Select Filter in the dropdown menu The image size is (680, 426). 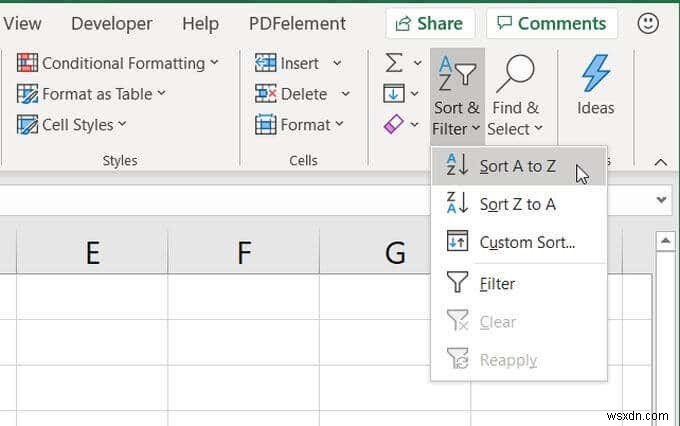(497, 284)
